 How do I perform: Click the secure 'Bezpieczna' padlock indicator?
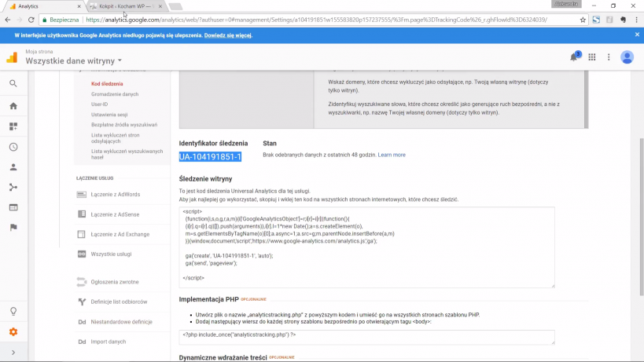tap(61, 20)
